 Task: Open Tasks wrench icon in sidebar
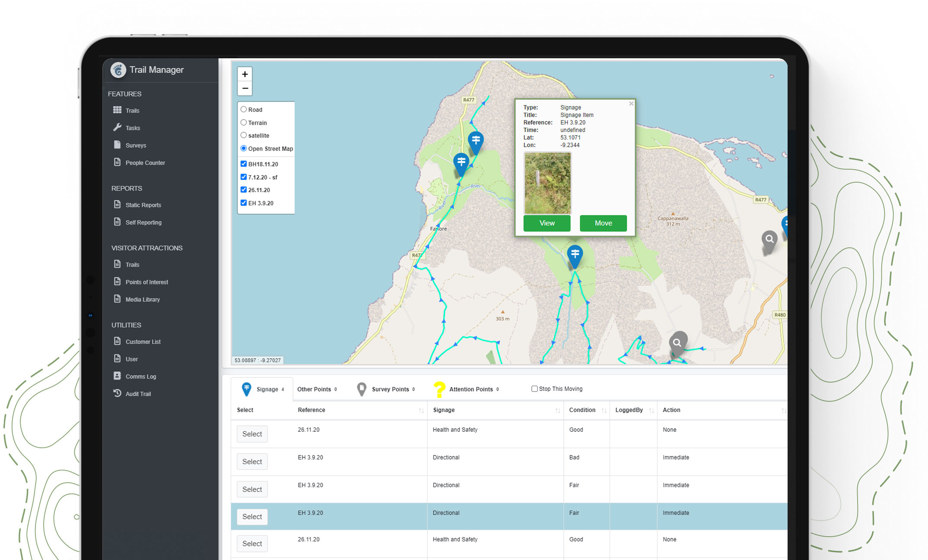click(117, 127)
